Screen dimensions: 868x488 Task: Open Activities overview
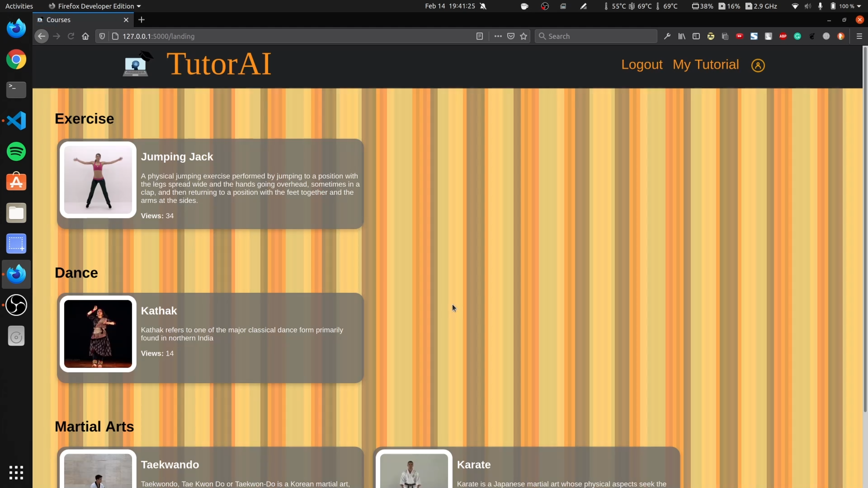[19, 6]
